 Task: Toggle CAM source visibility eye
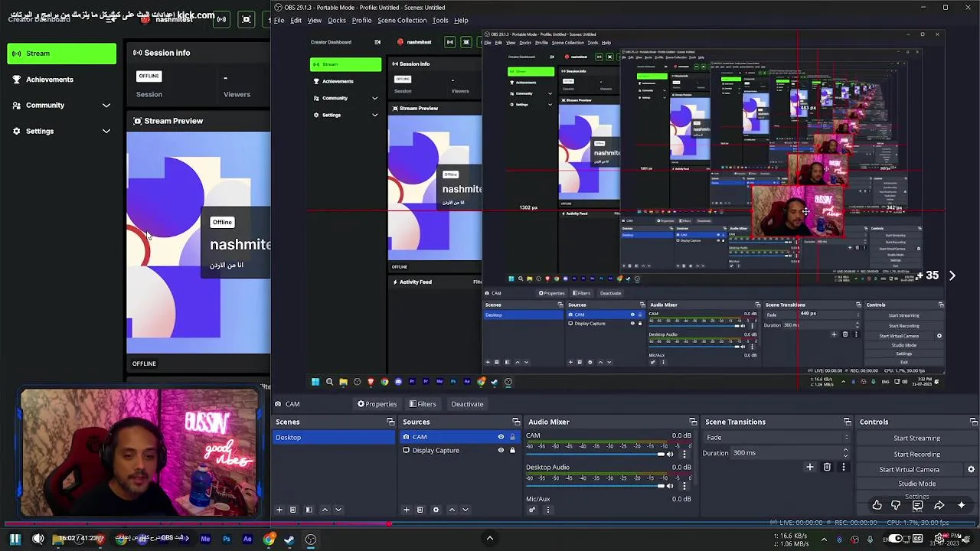coord(501,437)
